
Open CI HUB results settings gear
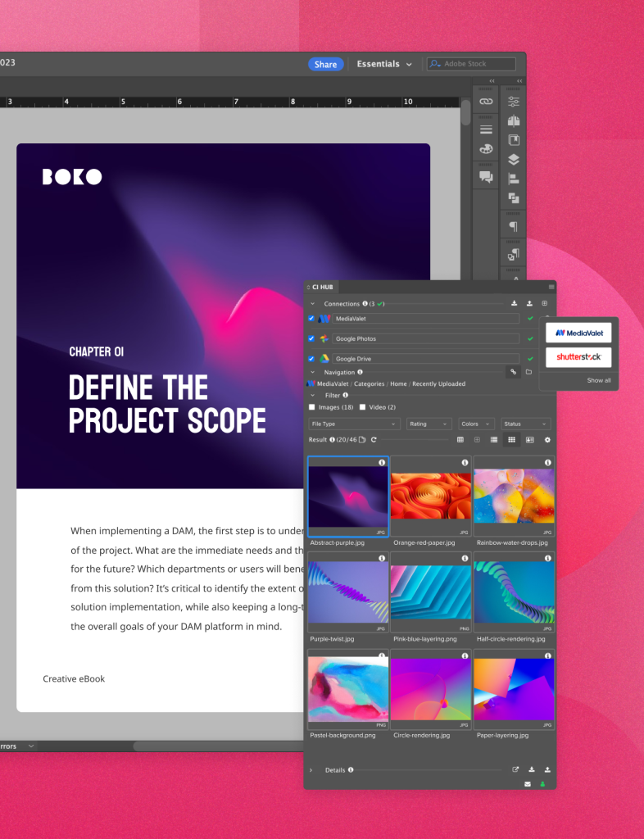tap(547, 440)
